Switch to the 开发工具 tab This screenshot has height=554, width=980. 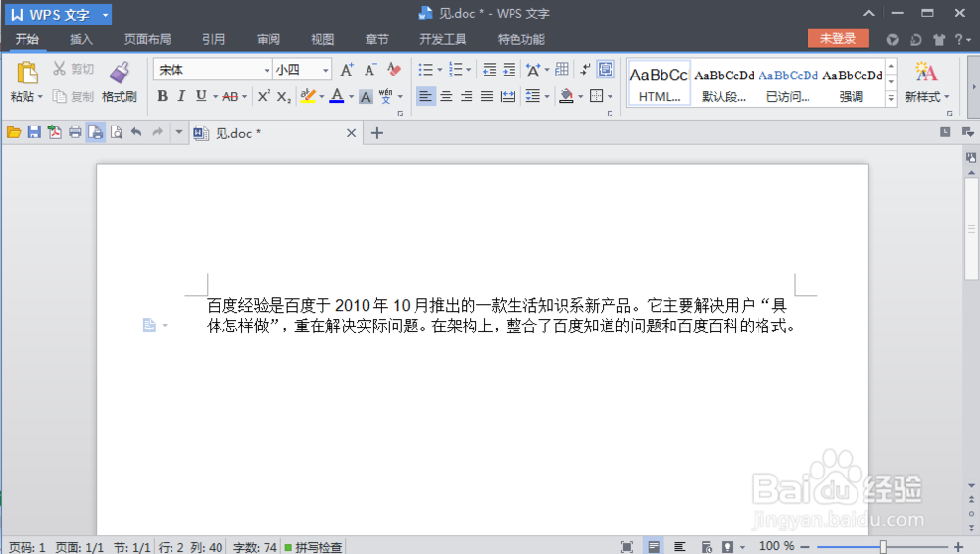[443, 39]
